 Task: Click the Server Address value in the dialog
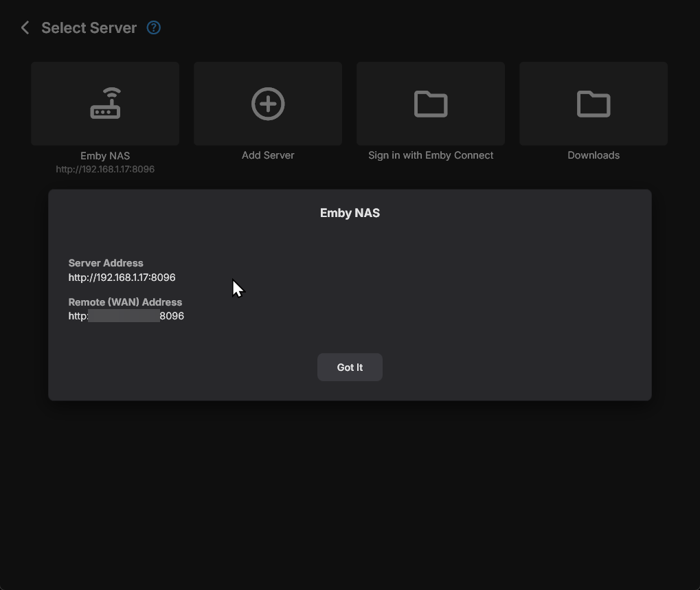pos(122,277)
